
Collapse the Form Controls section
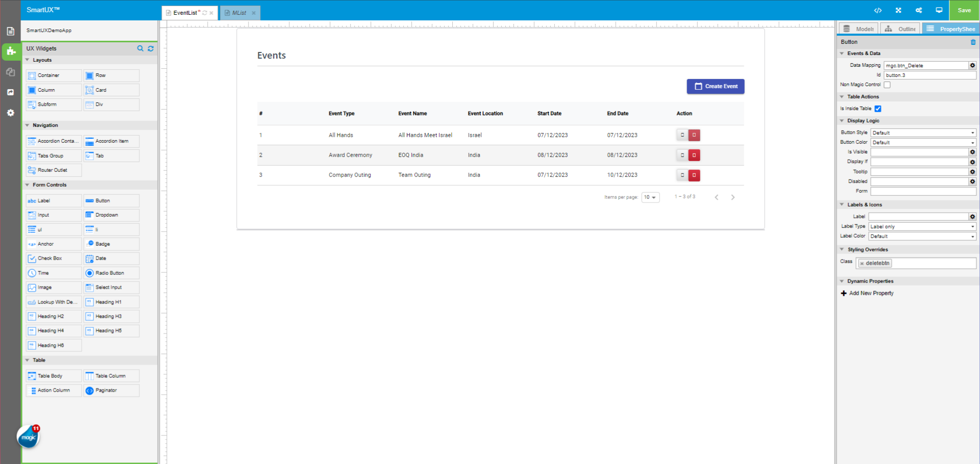pyautogui.click(x=28, y=185)
